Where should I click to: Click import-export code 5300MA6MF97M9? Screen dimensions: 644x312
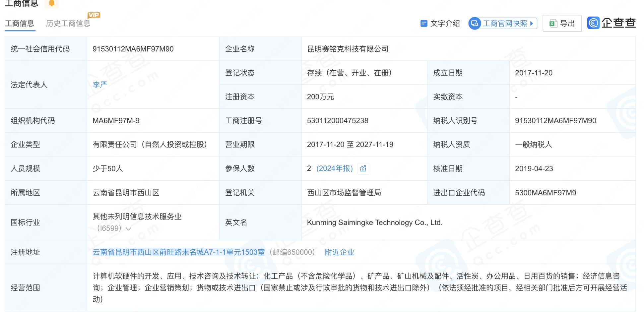click(x=546, y=193)
